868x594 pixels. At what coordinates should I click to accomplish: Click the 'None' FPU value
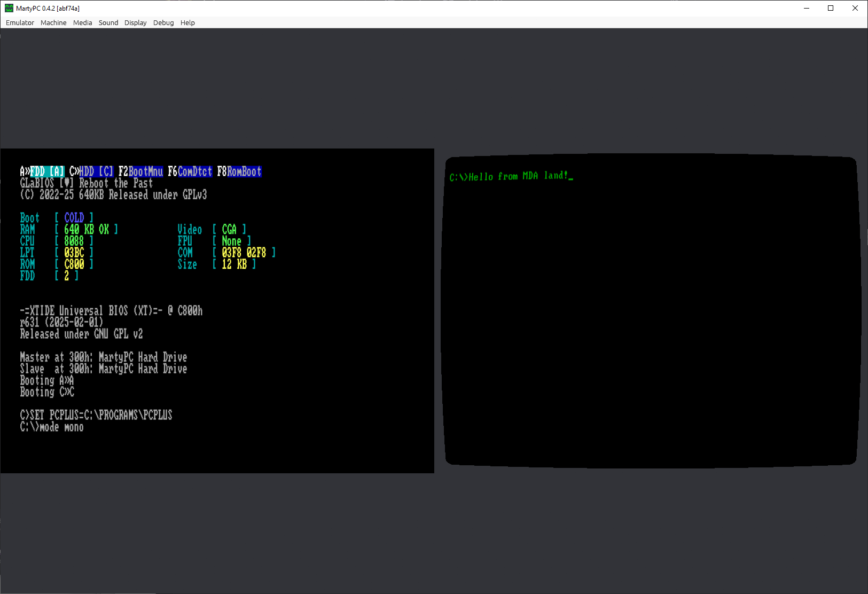[232, 241]
